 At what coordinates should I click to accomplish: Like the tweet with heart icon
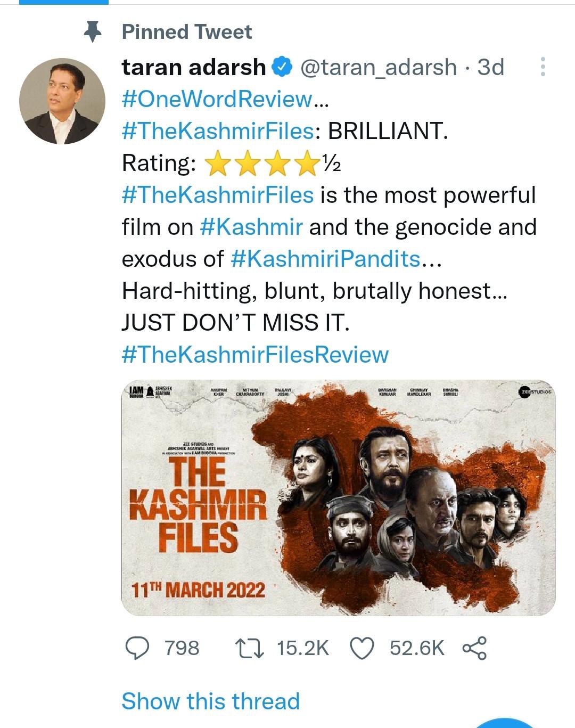362,648
